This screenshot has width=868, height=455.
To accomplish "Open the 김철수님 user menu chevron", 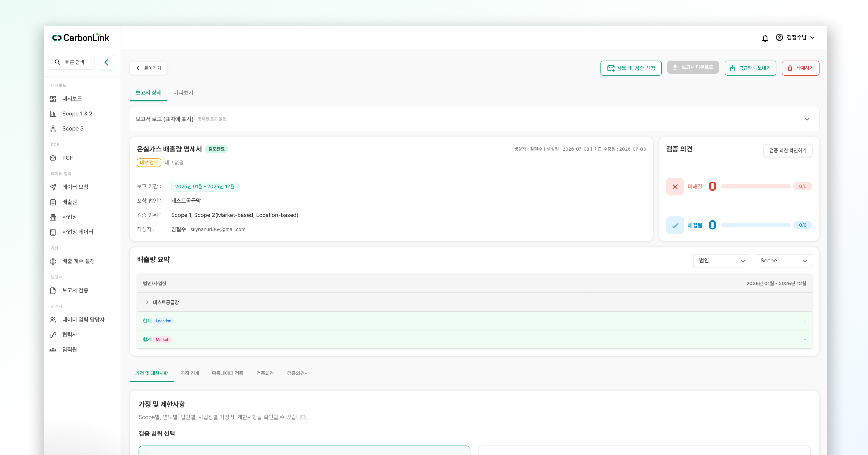I will (x=812, y=37).
